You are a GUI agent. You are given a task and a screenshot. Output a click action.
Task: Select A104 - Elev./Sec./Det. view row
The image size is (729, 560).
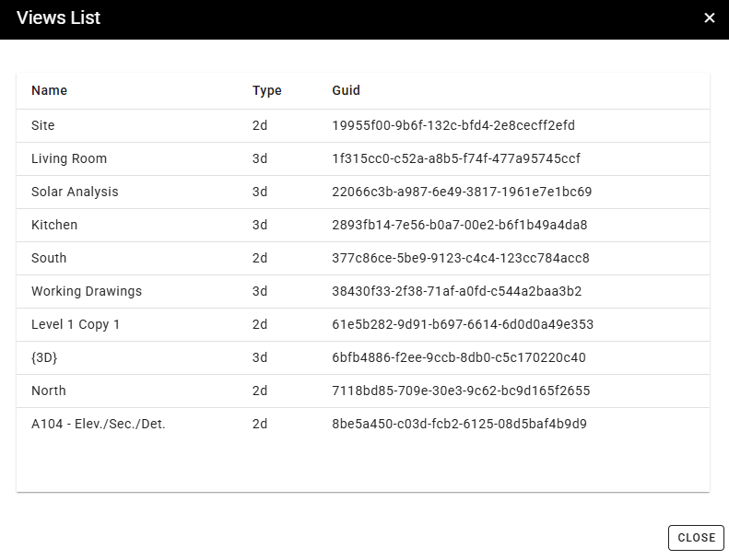99,424
